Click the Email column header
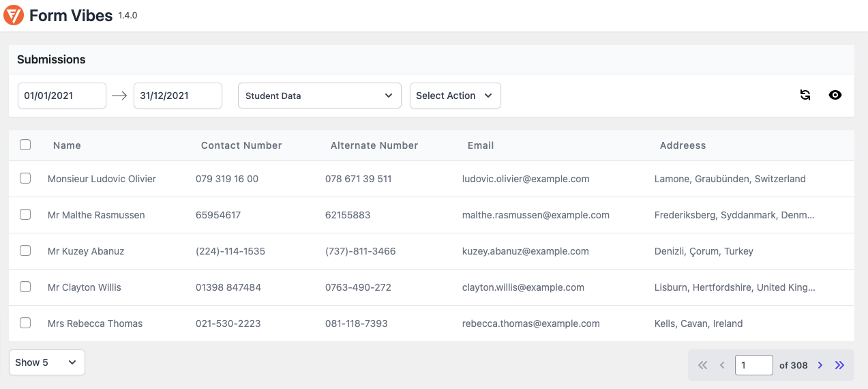The image size is (868, 389). [481, 145]
